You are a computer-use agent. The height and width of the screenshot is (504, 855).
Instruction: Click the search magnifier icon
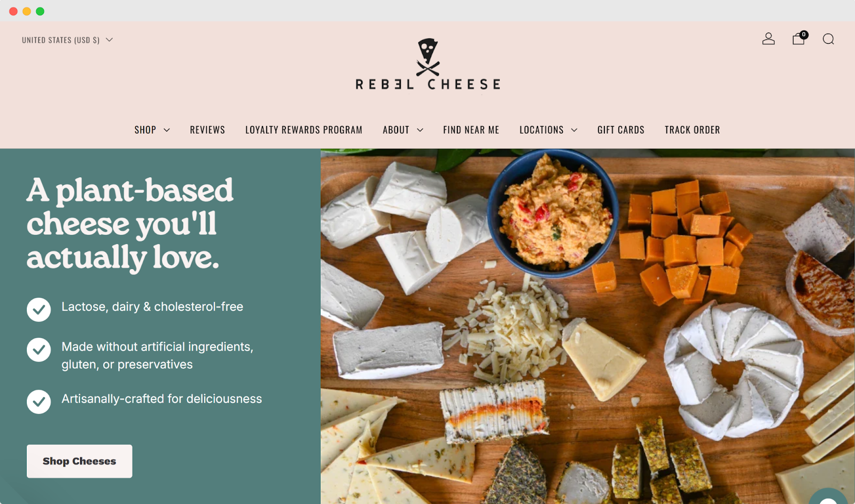click(x=828, y=39)
